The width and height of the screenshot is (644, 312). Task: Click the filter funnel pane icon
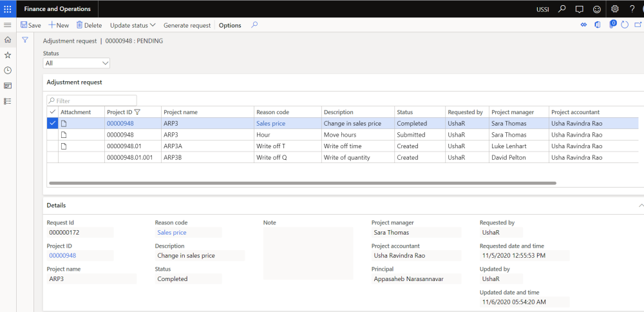click(25, 40)
